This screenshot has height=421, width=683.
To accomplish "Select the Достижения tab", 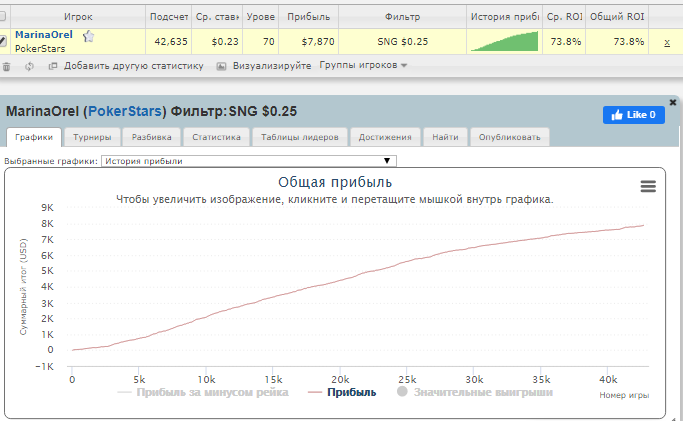I will pyautogui.click(x=385, y=137).
